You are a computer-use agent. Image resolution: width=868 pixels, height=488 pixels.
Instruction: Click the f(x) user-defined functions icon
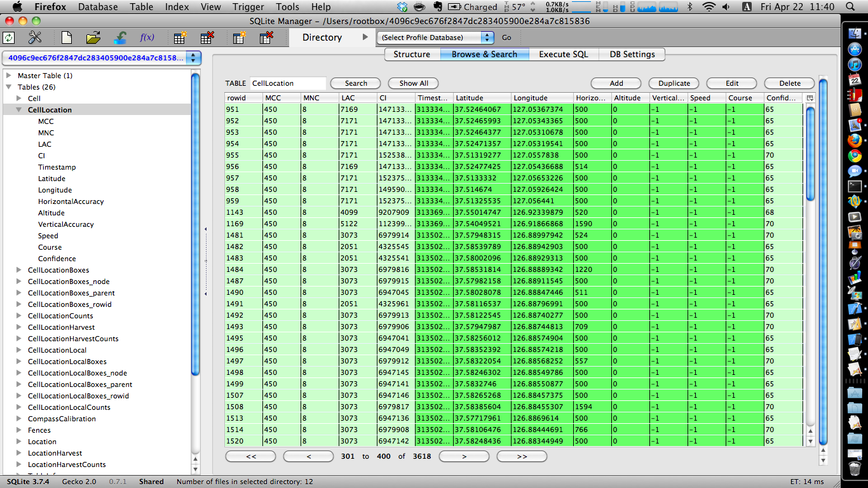(147, 37)
